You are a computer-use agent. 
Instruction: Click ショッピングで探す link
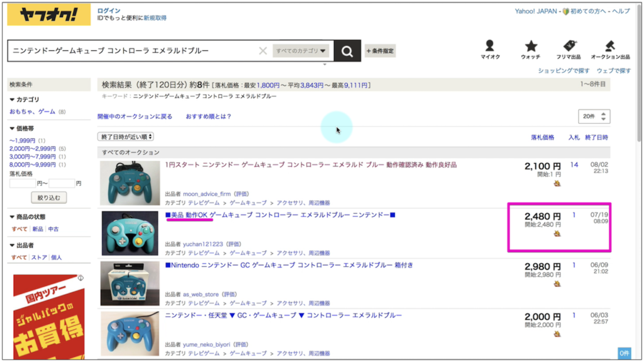(x=563, y=71)
